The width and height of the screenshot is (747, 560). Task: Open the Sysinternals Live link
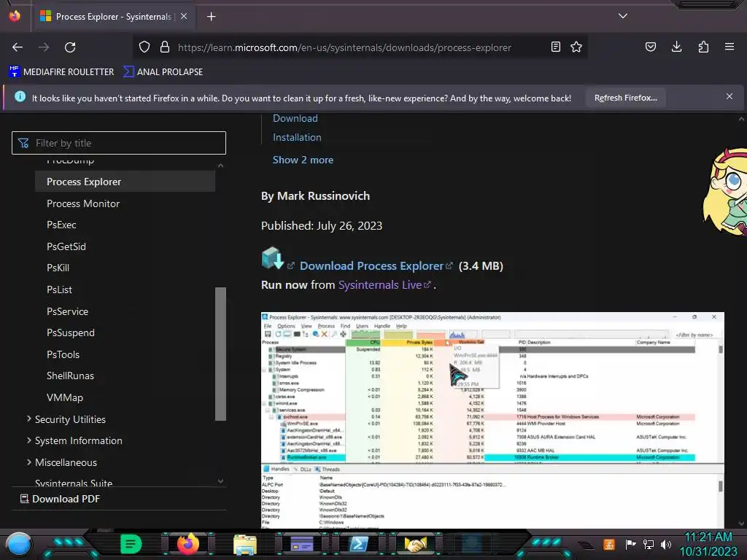pos(379,285)
